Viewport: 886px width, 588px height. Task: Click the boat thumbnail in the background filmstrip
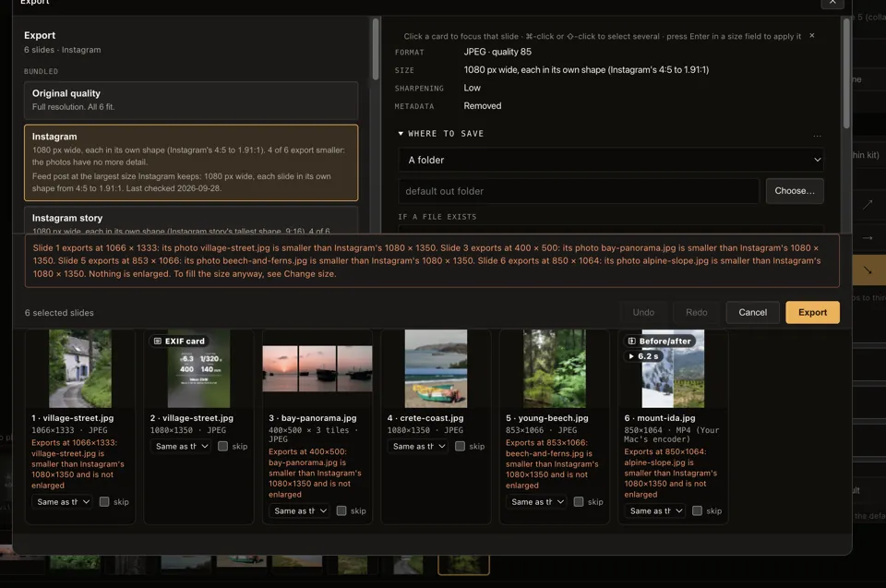[241, 561]
